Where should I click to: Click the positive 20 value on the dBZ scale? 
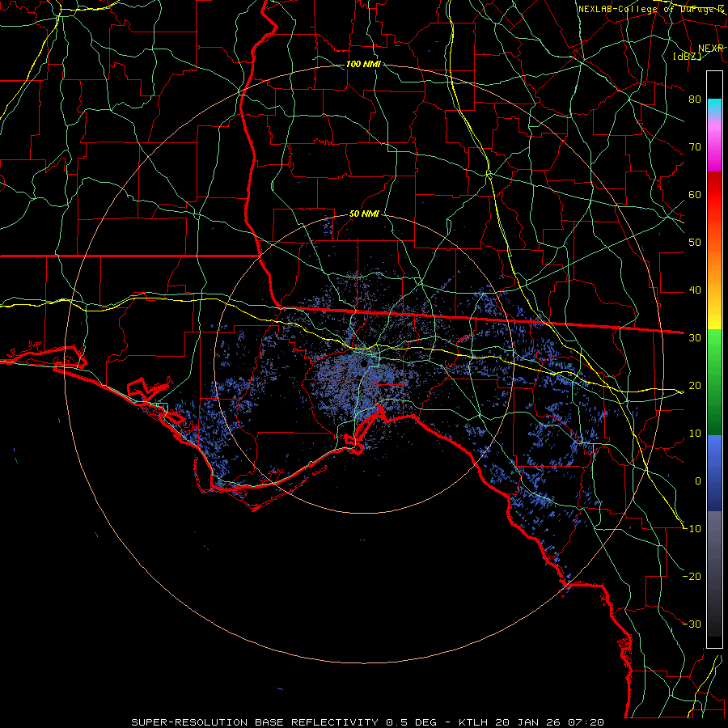[695, 386]
